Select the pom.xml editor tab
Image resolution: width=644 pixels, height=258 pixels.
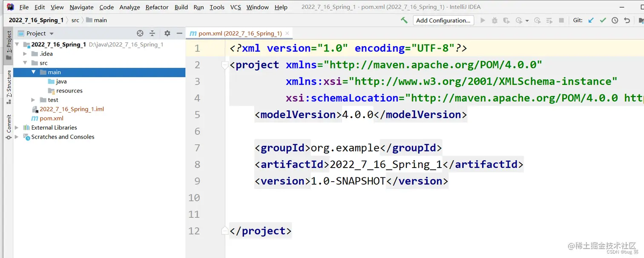click(240, 33)
